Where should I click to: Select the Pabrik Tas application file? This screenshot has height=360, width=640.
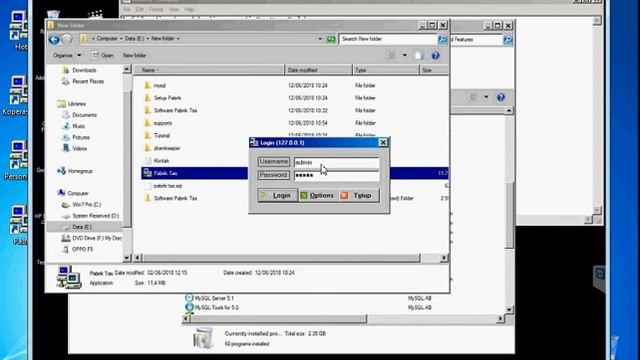(165, 173)
